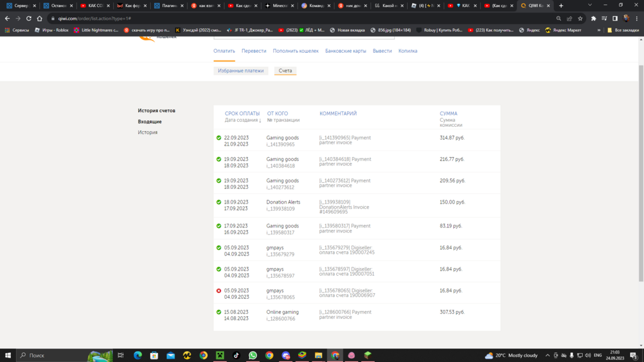
Task: Show hidden system tray icons chevron
Action: [x=547, y=356]
